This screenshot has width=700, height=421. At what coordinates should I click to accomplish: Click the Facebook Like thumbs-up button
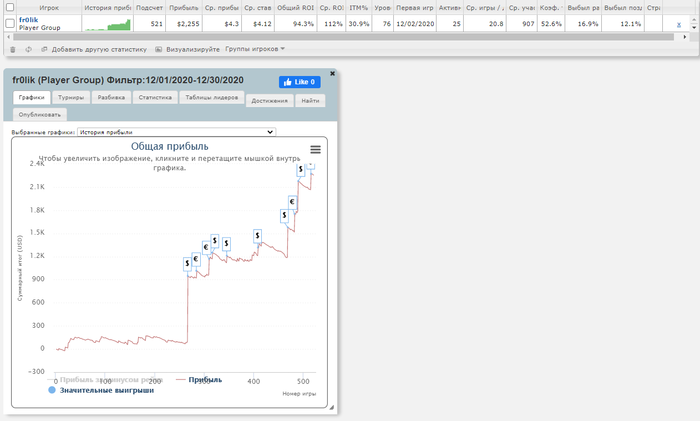tap(300, 82)
